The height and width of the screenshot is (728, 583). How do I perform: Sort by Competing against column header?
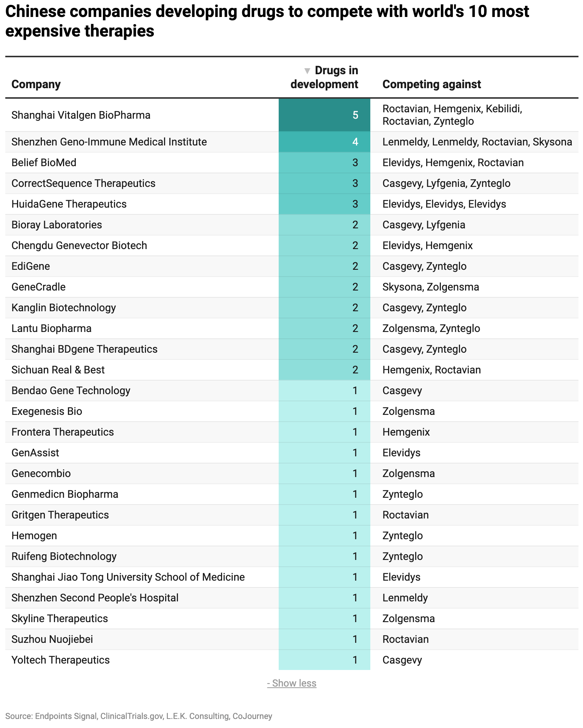(431, 84)
